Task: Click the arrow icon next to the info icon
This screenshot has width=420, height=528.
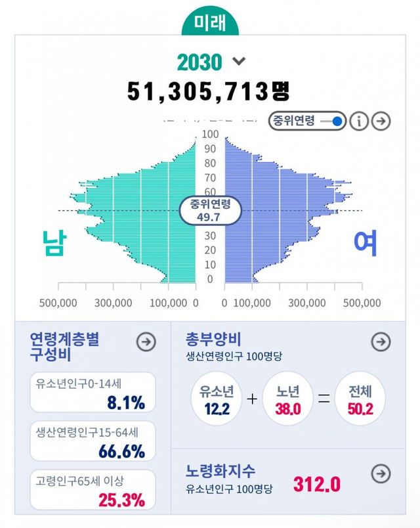Action: point(381,121)
